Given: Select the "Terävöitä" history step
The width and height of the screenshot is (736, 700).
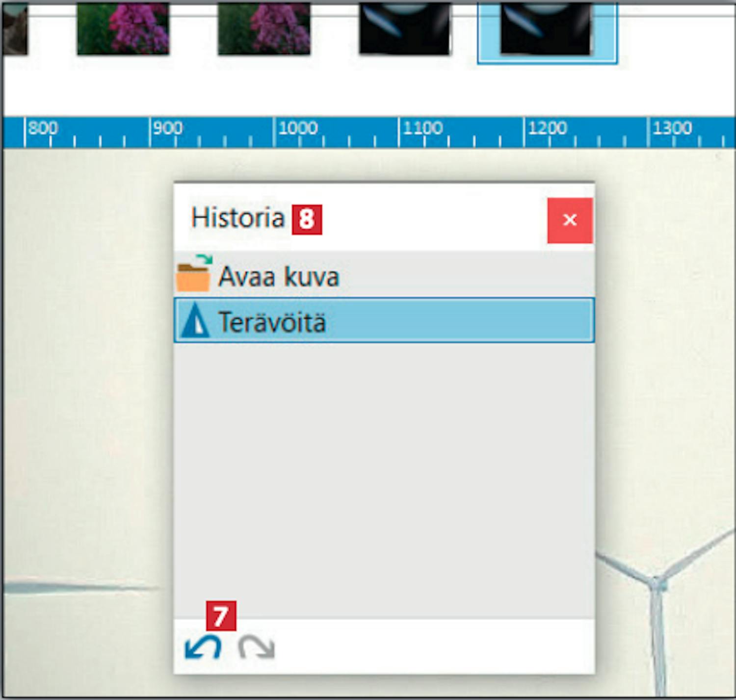Looking at the screenshot, I should pyautogui.click(x=384, y=320).
